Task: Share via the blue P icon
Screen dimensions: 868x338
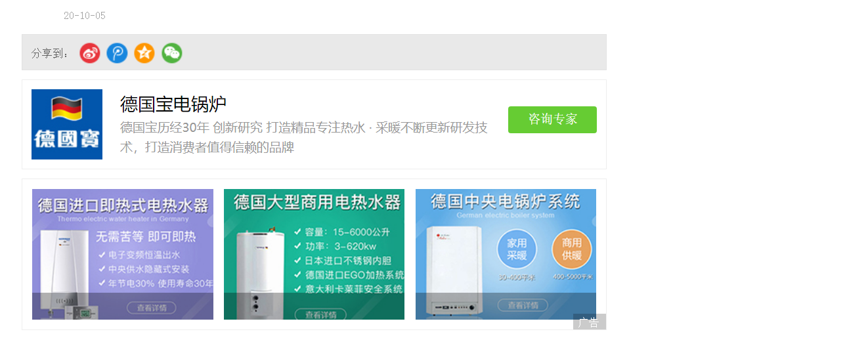Action: coord(117,53)
